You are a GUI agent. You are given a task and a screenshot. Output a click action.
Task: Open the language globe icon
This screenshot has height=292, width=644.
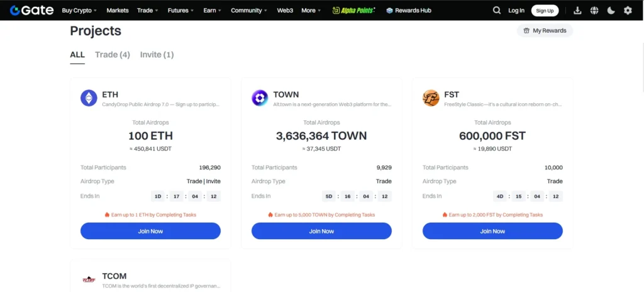click(x=594, y=11)
